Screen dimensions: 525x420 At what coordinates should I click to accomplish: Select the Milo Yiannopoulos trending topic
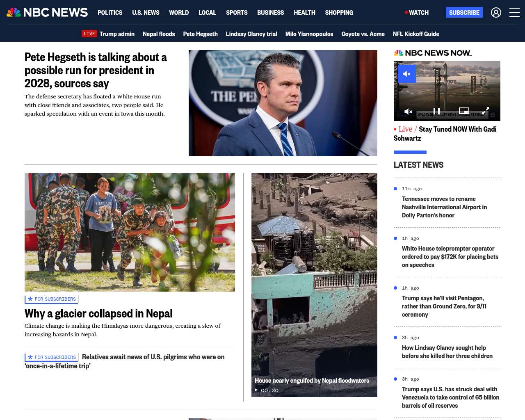pos(309,34)
